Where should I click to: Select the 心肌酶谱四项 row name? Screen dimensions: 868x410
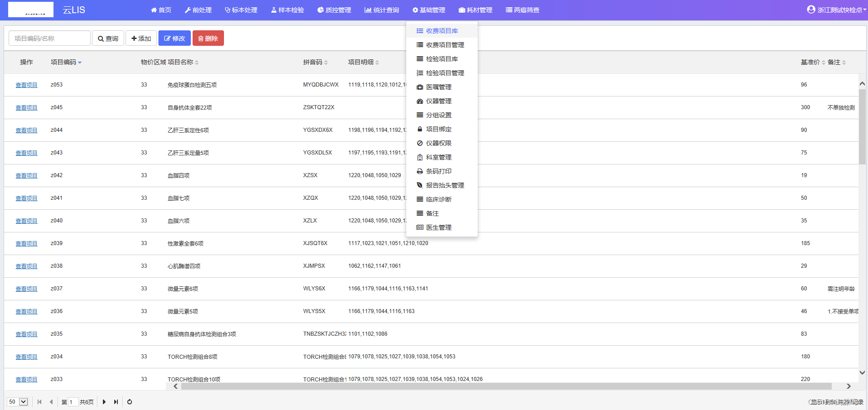[184, 266]
